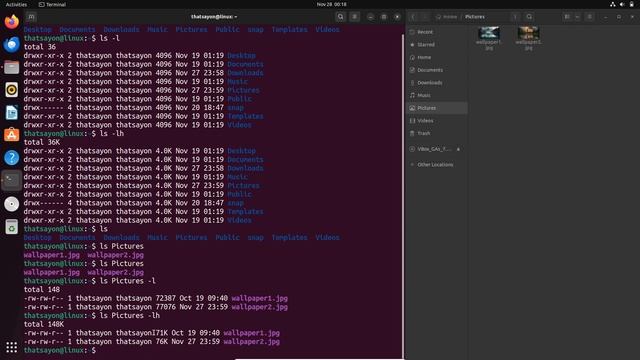Viewport: 640px width, 360px height.
Task: Open Recent in the Files sidebar
Action: [x=437, y=32]
